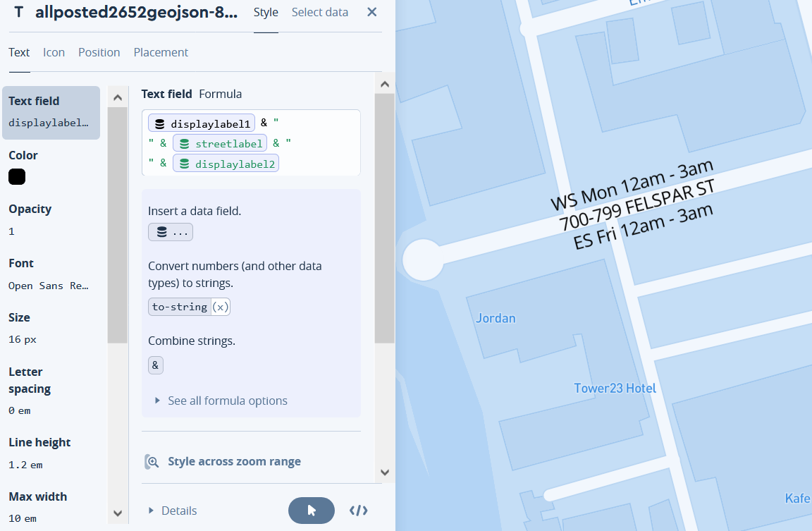This screenshot has height=531, width=812.
Task: Open the Position sub-tab
Action: [x=99, y=52]
